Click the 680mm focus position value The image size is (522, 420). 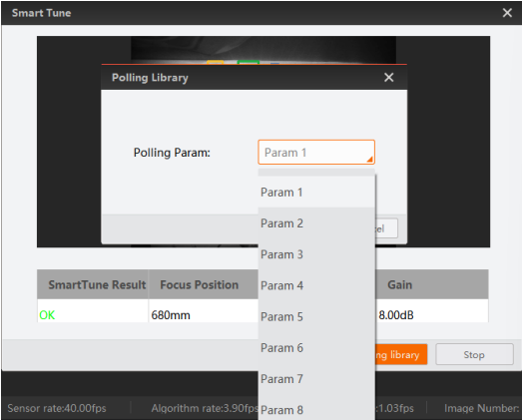171,315
